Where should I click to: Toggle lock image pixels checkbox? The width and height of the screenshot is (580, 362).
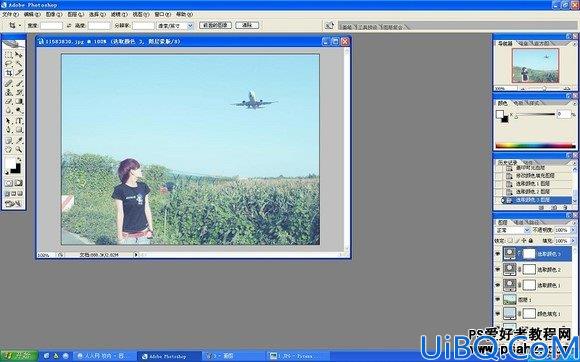(518, 241)
